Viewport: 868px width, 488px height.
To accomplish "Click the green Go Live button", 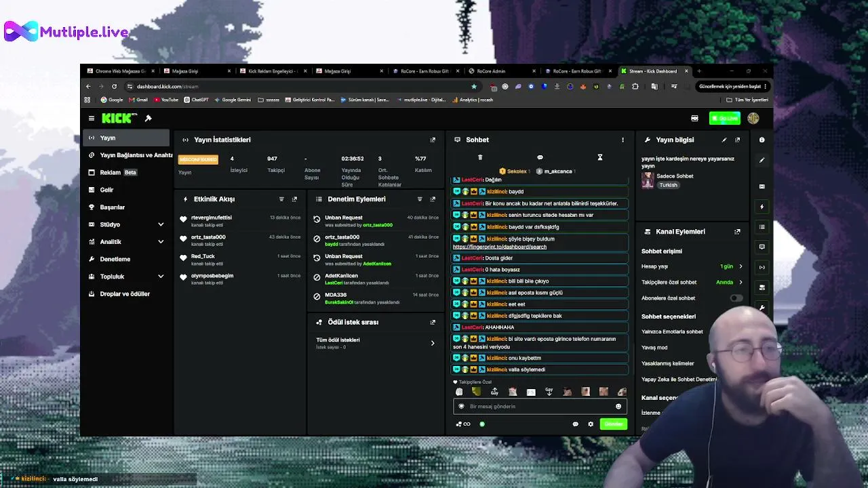I will (x=724, y=119).
